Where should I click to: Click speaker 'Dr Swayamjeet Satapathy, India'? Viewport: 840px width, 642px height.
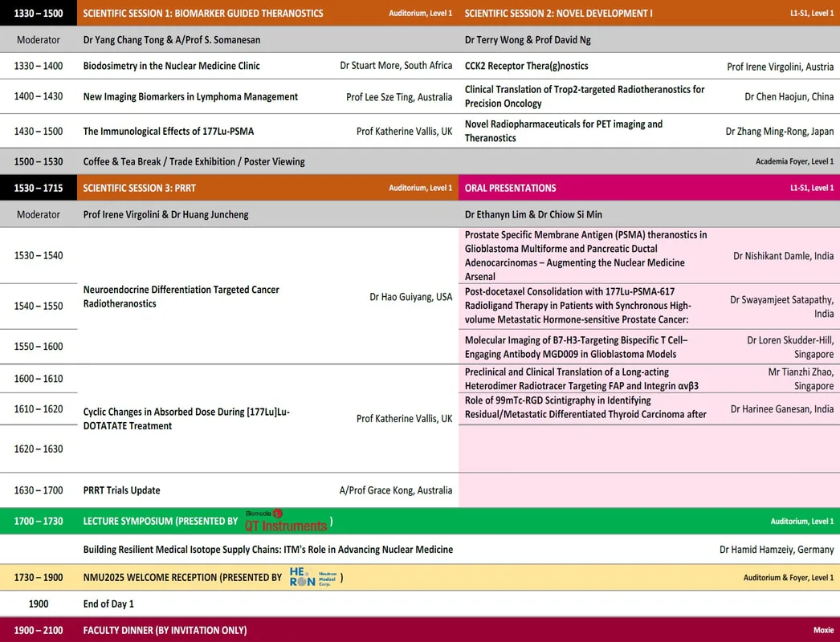[x=781, y=307]
